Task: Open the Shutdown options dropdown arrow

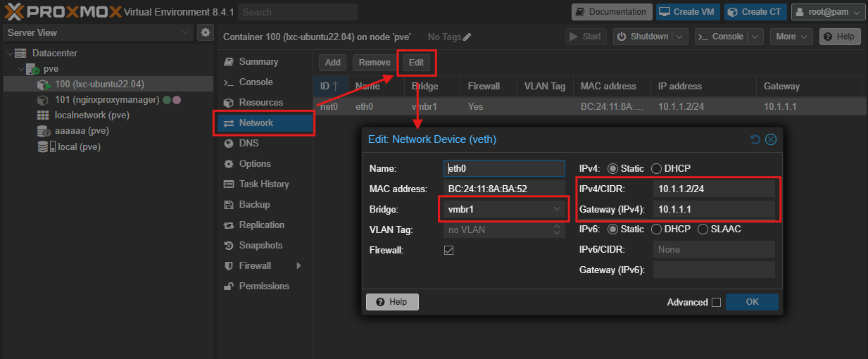Action: pos(680,37)
